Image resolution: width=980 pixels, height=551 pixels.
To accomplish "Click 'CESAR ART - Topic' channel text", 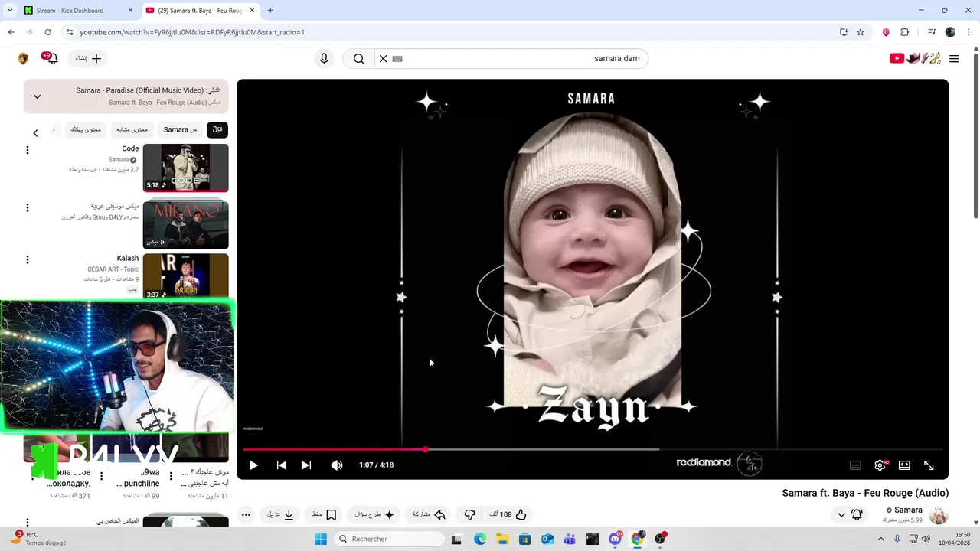I will (x=113, y=269).
